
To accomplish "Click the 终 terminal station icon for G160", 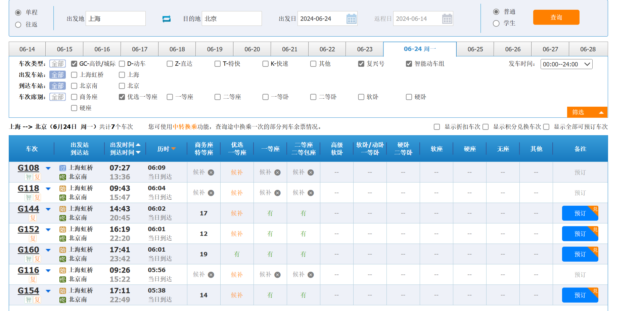I will tap(62, 259).
